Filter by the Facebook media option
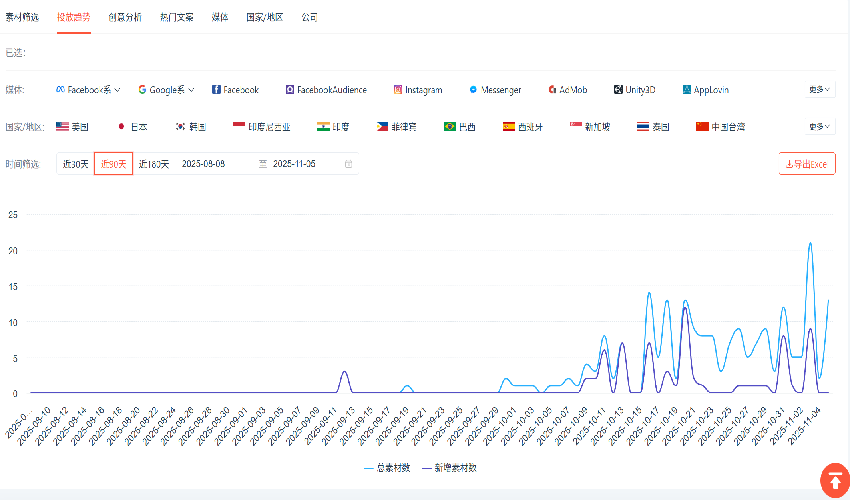The image size is (850, 500). coord(235,90)
